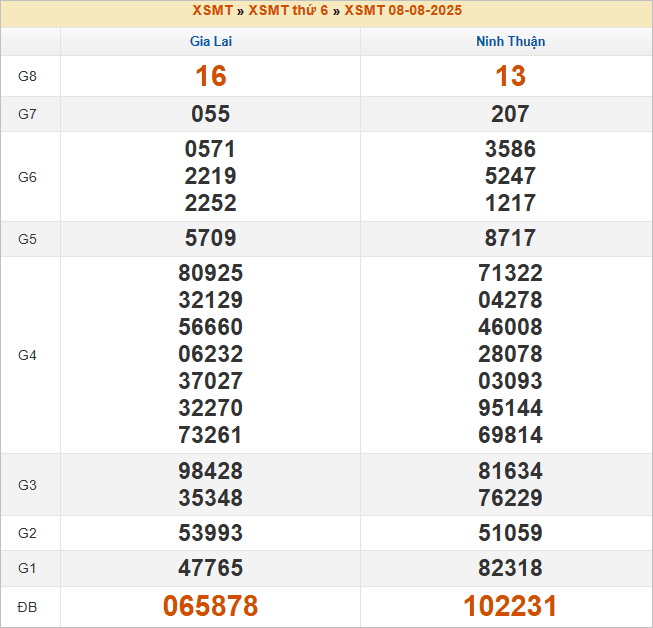
Task: Click G5 number 5709
Action: tap(211, 238)
